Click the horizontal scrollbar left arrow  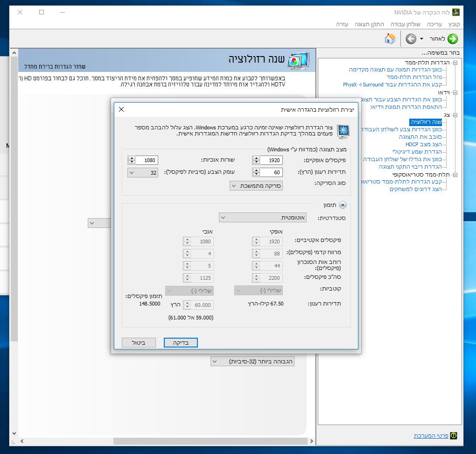coord(22,441)
